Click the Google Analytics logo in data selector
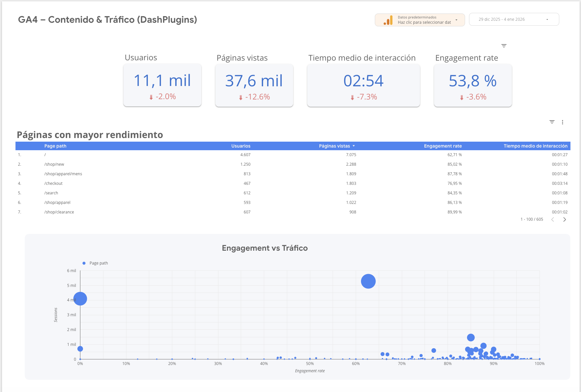This screenshot has width=581, height=392. pos(389,20)
